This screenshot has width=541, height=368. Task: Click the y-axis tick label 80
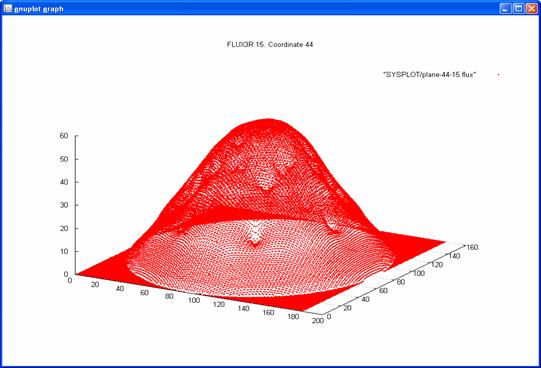coord(401,282)
